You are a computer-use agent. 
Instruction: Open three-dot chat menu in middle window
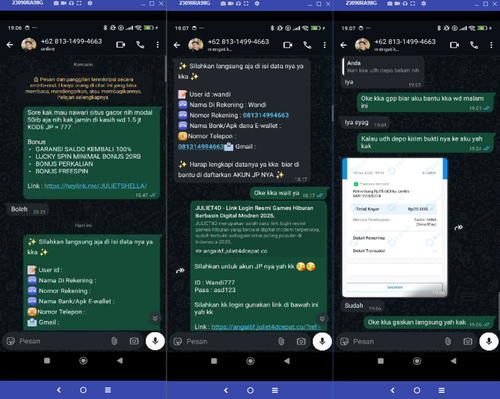[x=325, y=45]
